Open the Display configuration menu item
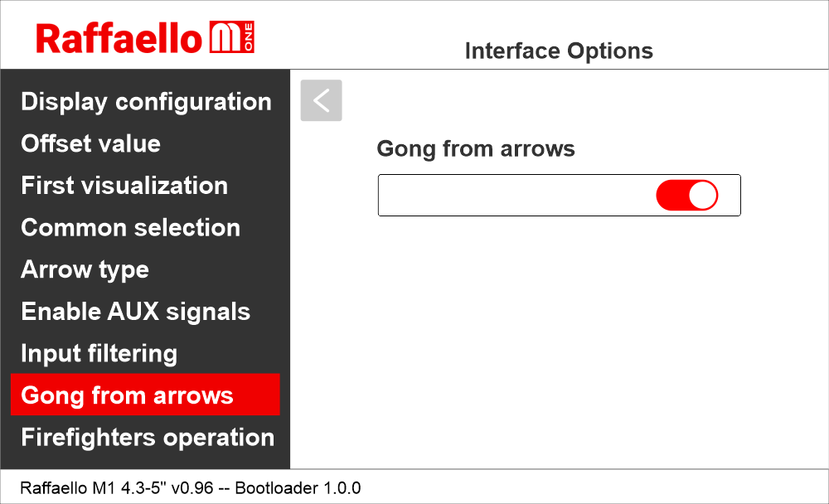Image resolution: width=829 pixels, height=504 pixels. pyautogui.click(x=146, y=102)
